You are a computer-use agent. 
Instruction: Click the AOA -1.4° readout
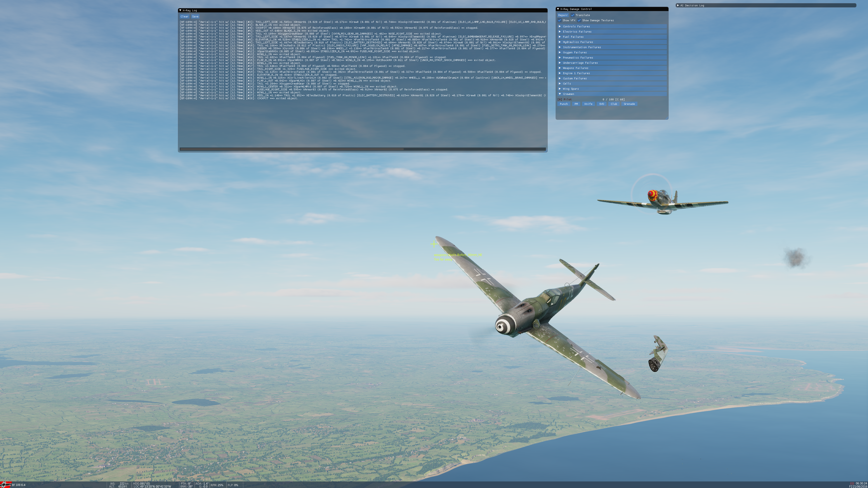[202, 484]
